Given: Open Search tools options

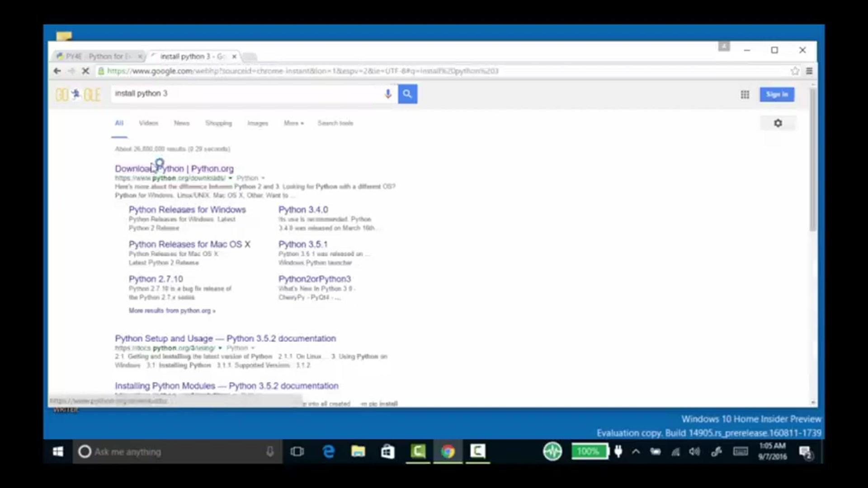Looking at the screenshot, I should (x=335, y=123).
